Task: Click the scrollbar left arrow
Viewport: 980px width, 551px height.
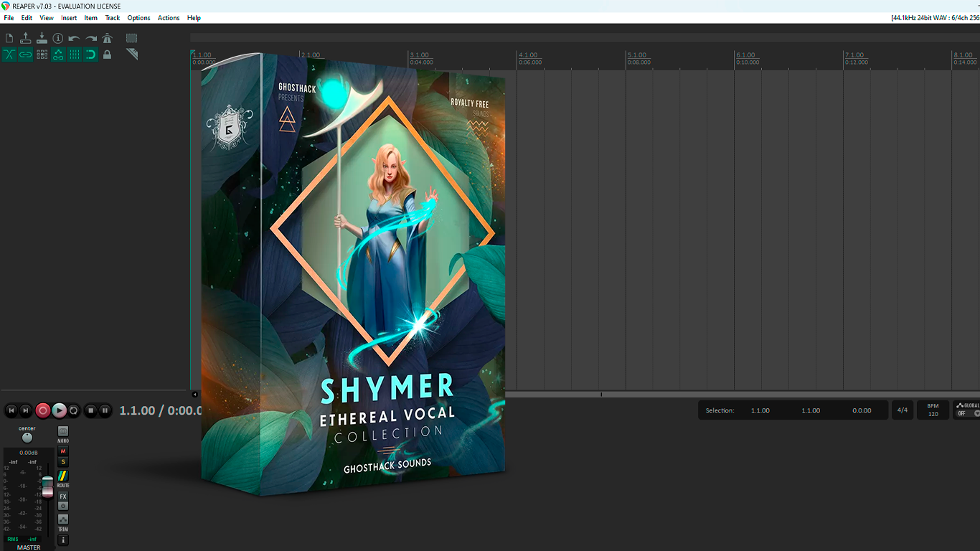Action: (x=194, y=394)
